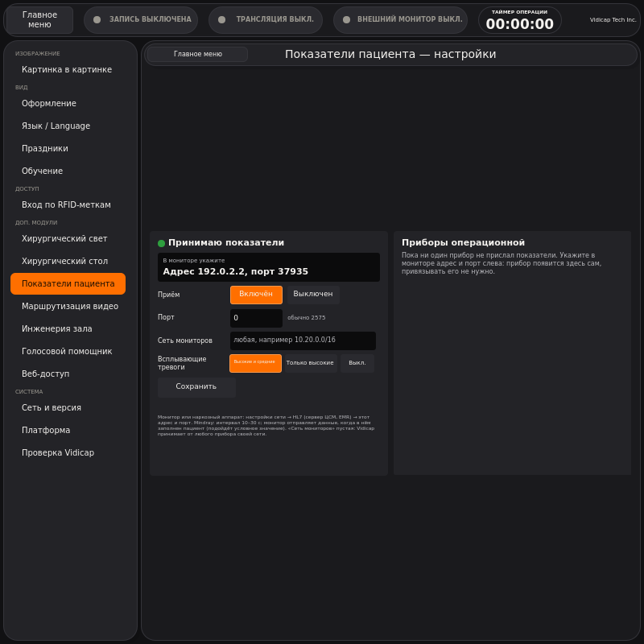644x644 pixels.
Task: Toggle Внешний монитор выкл. indicator
Action: pos(400,19)
